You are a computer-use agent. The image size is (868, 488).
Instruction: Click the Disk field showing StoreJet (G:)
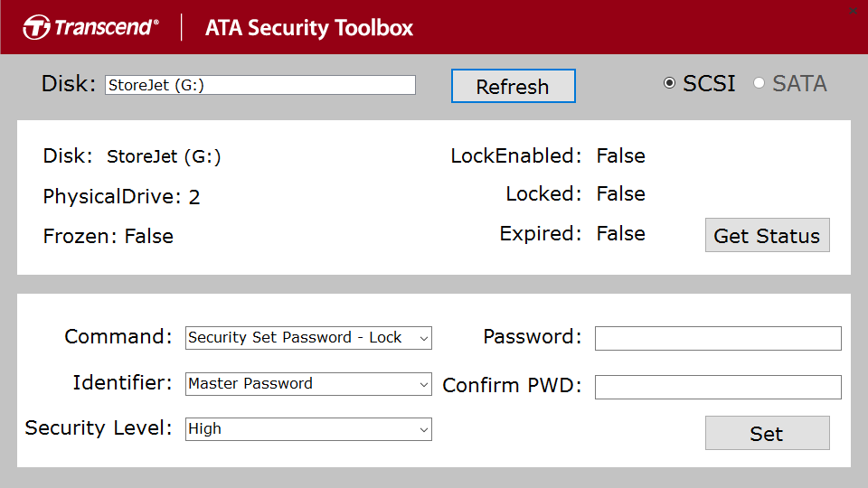click(x=260, y=85)
